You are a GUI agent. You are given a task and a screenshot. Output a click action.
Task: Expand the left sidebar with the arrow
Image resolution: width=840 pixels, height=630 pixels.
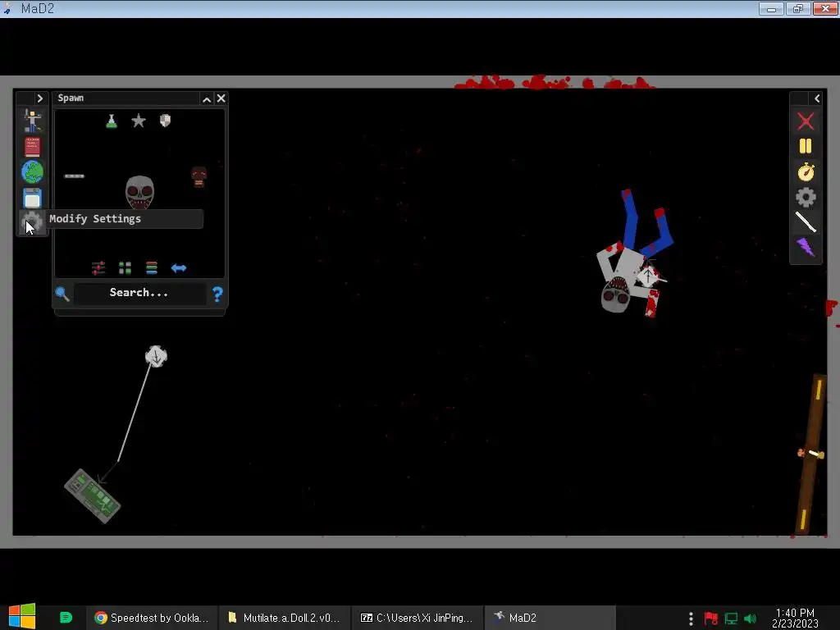[x=39, y=98]
